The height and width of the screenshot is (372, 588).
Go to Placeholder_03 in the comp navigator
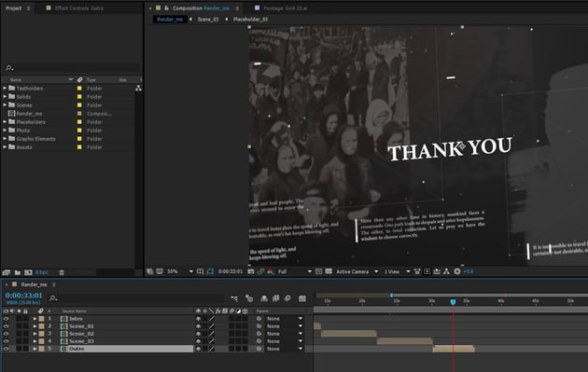click(x=250, y=19)
